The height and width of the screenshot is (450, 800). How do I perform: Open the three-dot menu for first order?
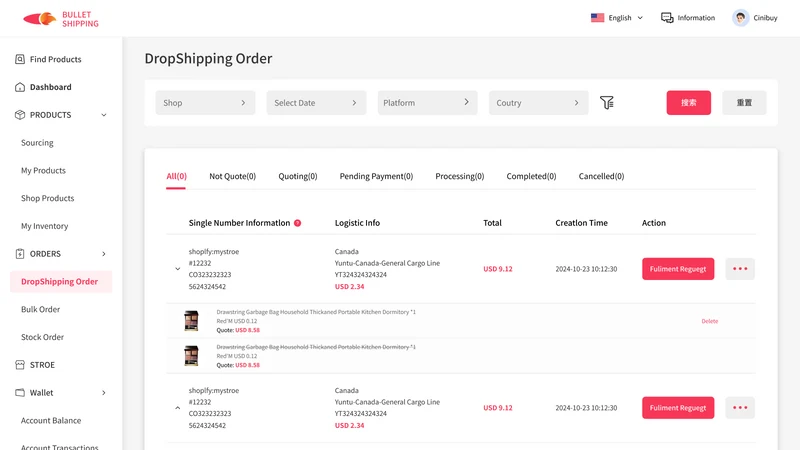tap(740, 269)
